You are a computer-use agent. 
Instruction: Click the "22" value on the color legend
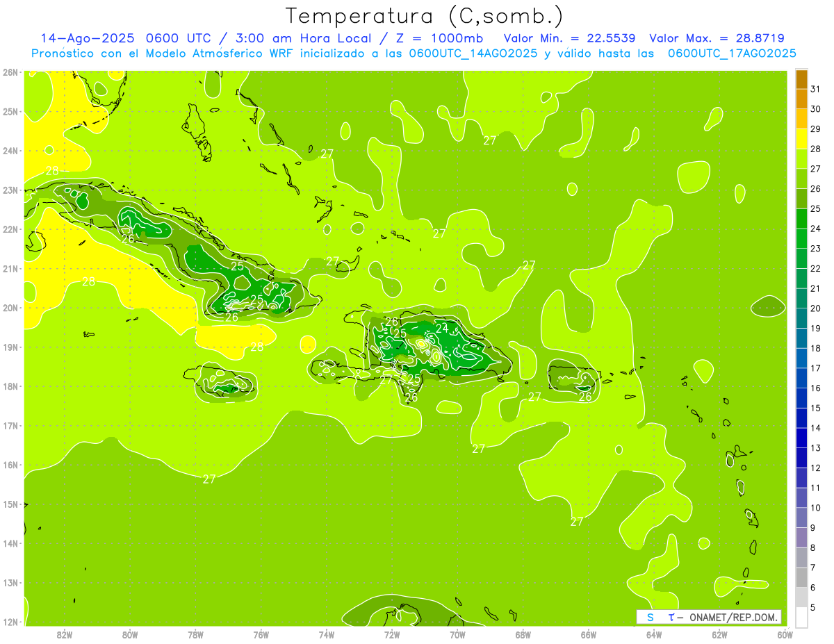coord(815,268)
